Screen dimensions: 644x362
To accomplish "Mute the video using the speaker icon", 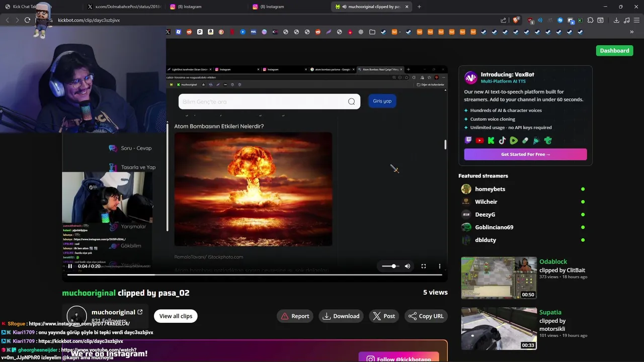I will 408,266.
